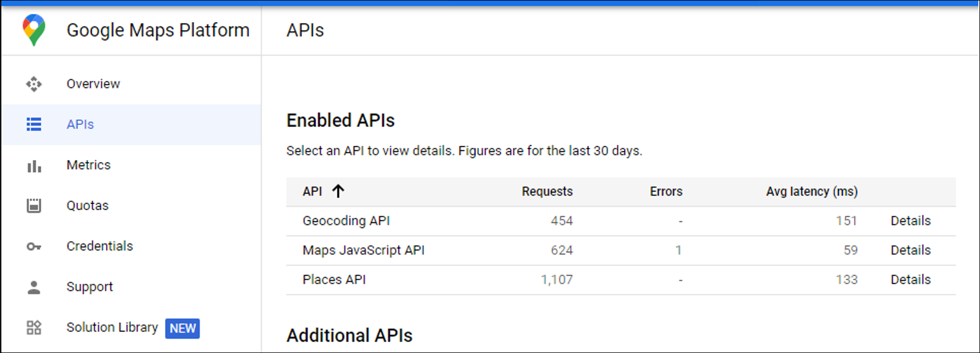The height and width of the screenshot is (353, 980).
Task: Click the Quotas icon in sidebar
Action: [x=34, y=206]
